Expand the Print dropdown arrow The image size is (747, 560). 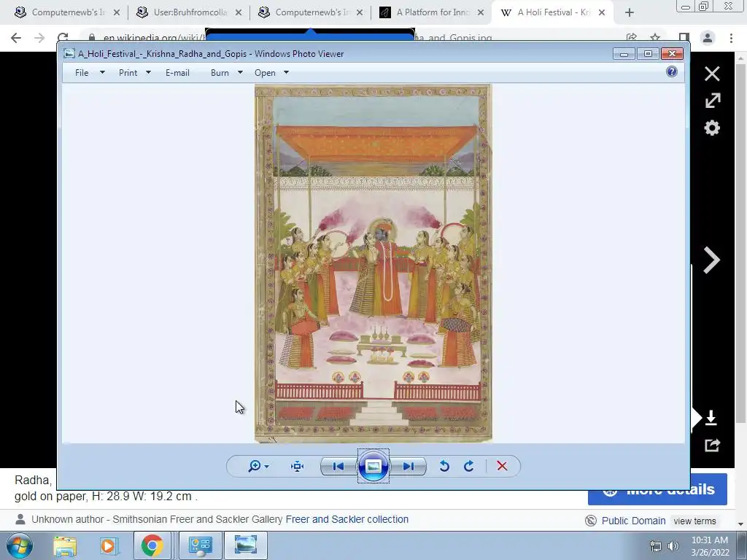pyautogui.click(x=148, y=72)
